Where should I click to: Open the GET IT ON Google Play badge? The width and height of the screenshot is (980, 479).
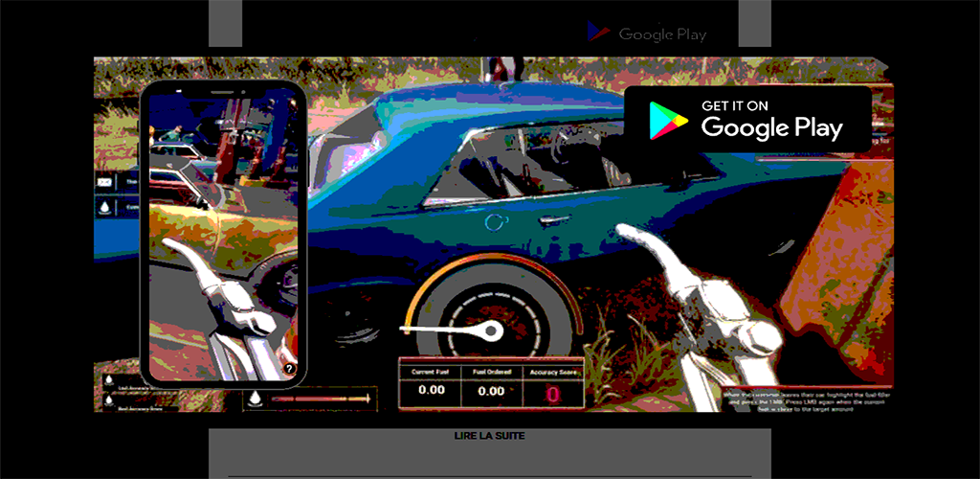[x=747, y=120]
